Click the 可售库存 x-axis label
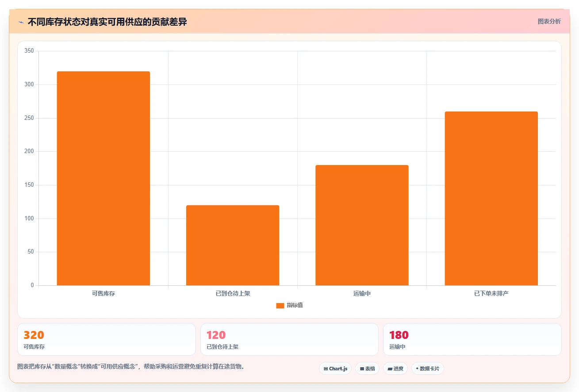Image resolution: width=579 pixels, height=392 pixels. click(x=104, y=293)
